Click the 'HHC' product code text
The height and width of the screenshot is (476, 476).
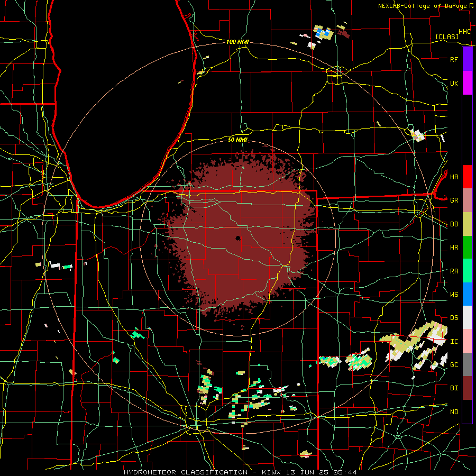click(x=464, y=32)
